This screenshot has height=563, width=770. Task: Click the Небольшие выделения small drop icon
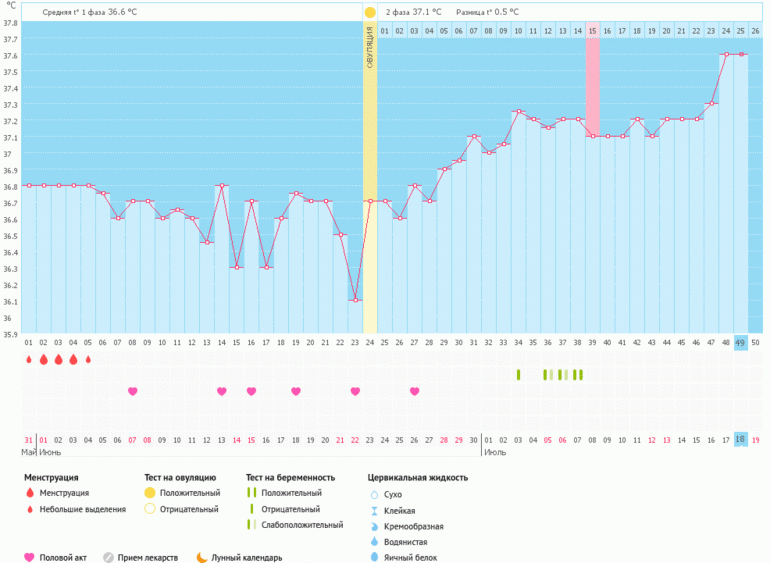pyautogui.click(x=29, y=509)
